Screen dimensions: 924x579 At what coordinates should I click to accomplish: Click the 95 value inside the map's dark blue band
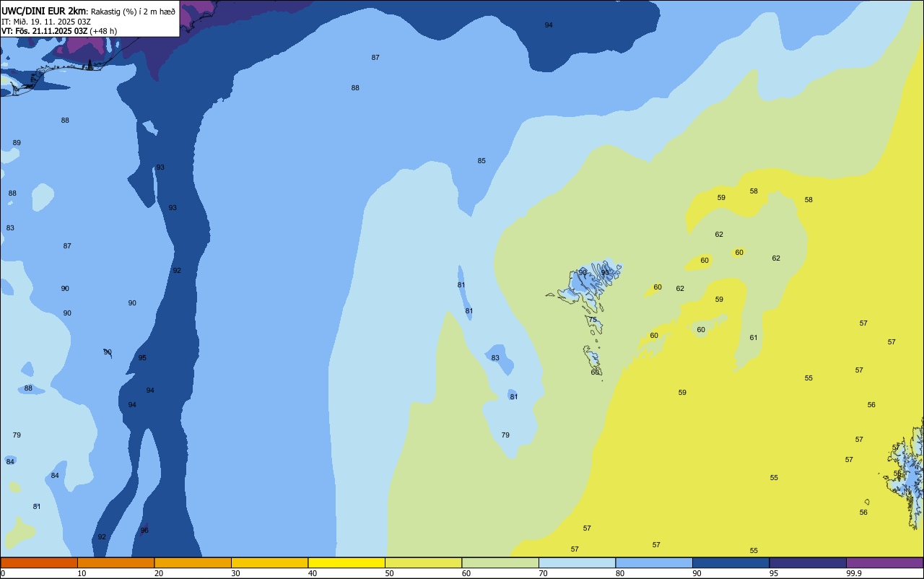142,358
